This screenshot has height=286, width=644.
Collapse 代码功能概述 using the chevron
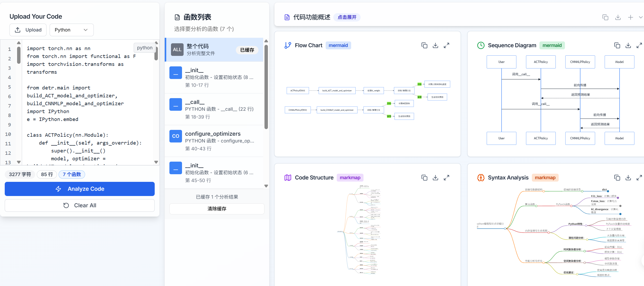(x=642, y=17)
